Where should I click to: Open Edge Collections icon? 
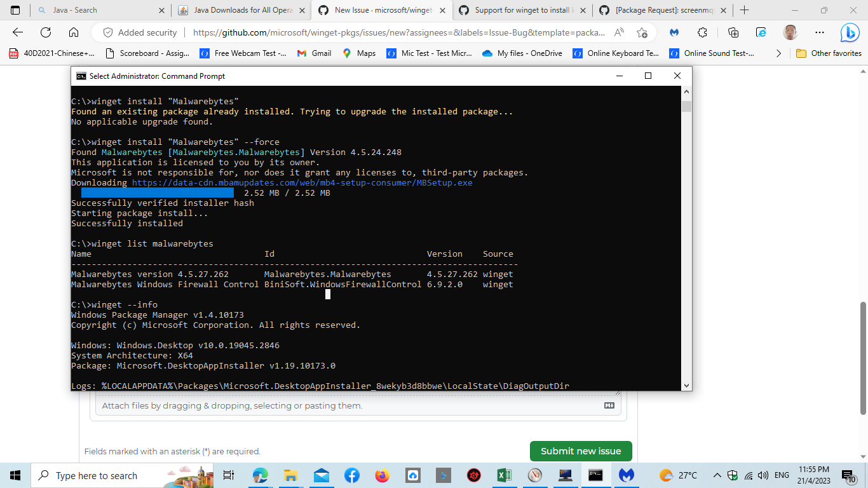[733, 32]
